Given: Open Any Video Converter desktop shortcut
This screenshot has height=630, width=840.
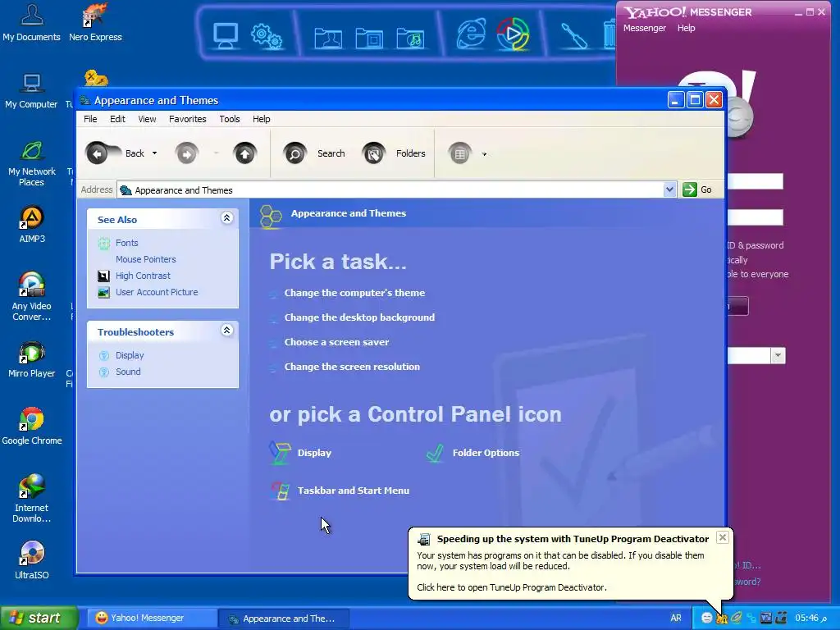Looking at the screenshot, I should [x=32, y=297].
